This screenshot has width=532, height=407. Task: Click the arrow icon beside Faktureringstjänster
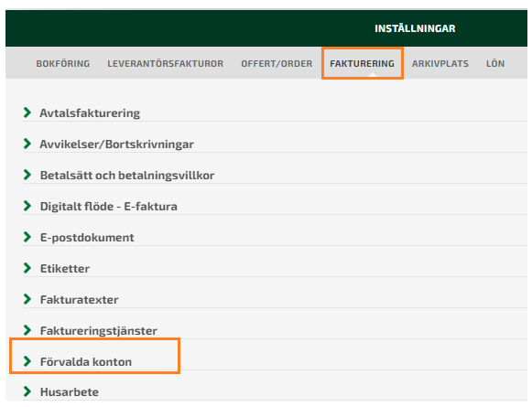[27, 330]
